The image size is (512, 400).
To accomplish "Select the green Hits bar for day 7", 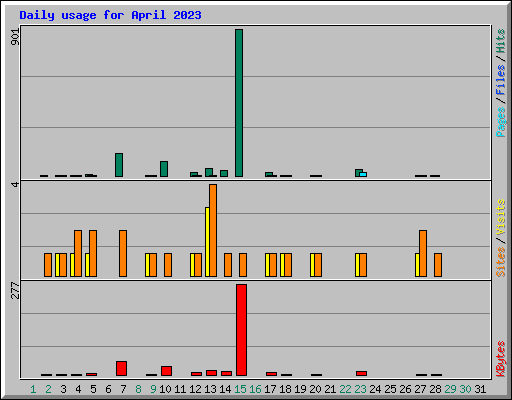I will (x=119, y=165).
